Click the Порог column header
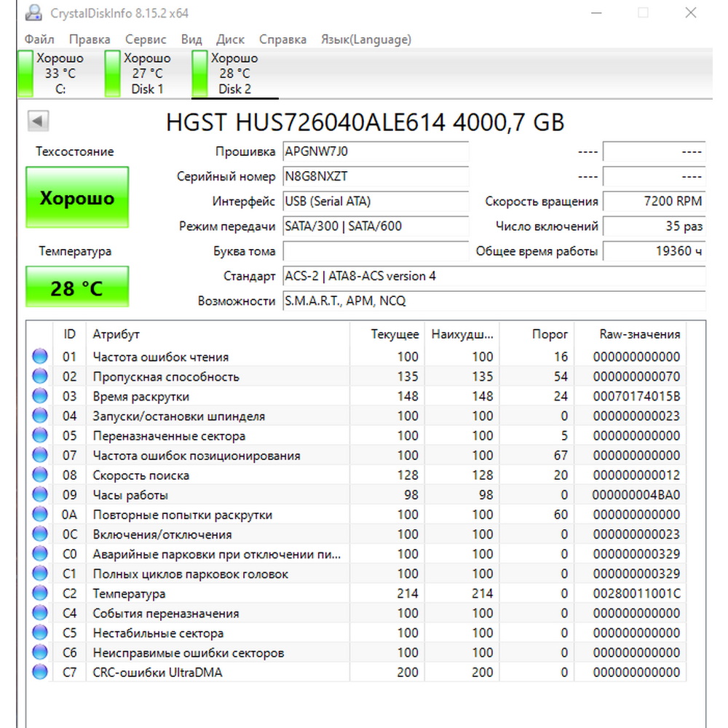728x728 pixels. point(537,334)
